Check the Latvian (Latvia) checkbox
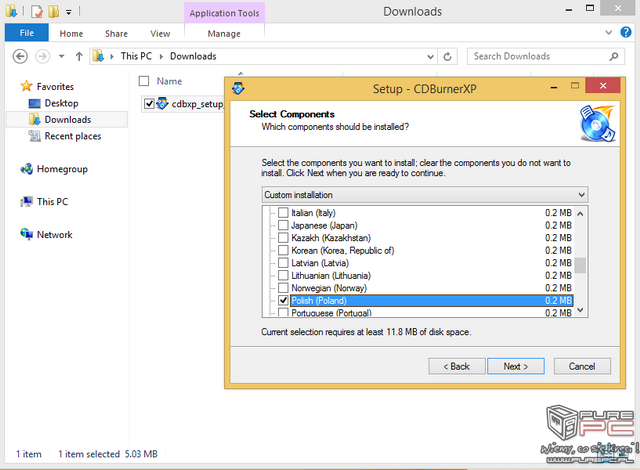The height and width of the screenshot is (470, 640). click(x=283, y=263)
